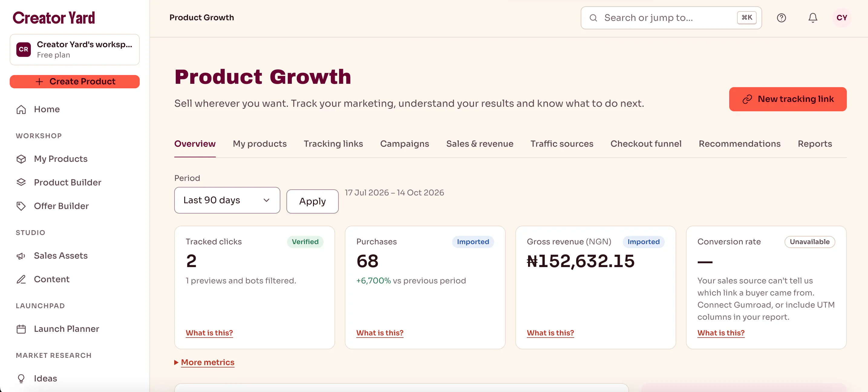
Task: Switch to the Checkout funnel tab
Action: click(646, 144)
